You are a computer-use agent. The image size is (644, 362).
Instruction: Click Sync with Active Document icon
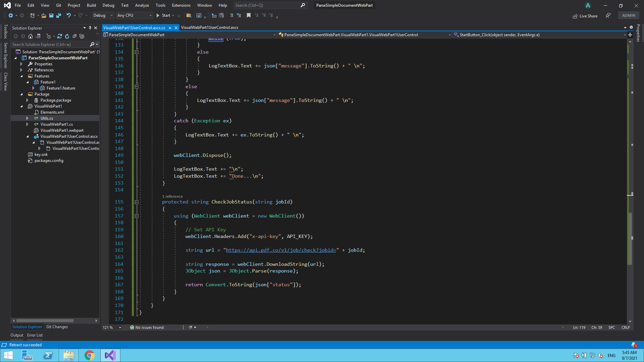(x=60, y=36)
